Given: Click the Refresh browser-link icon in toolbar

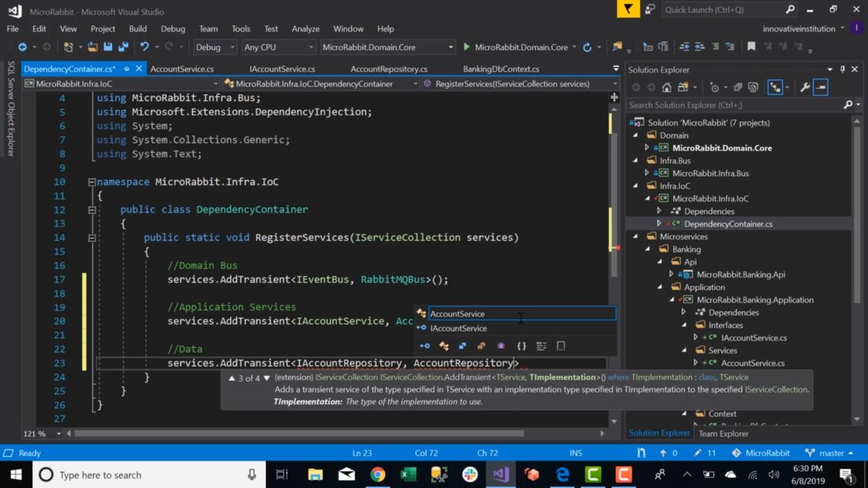Looking at the screenshot, I should pos(587,47).
